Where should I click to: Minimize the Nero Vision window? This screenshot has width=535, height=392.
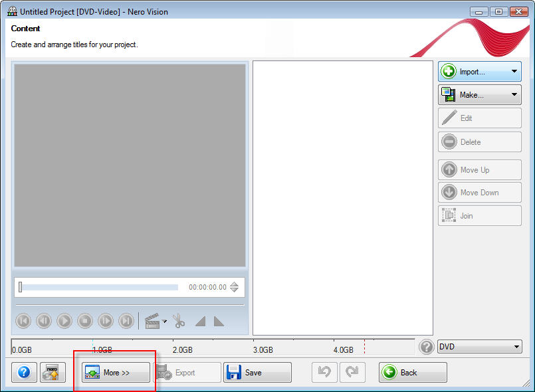479,12
